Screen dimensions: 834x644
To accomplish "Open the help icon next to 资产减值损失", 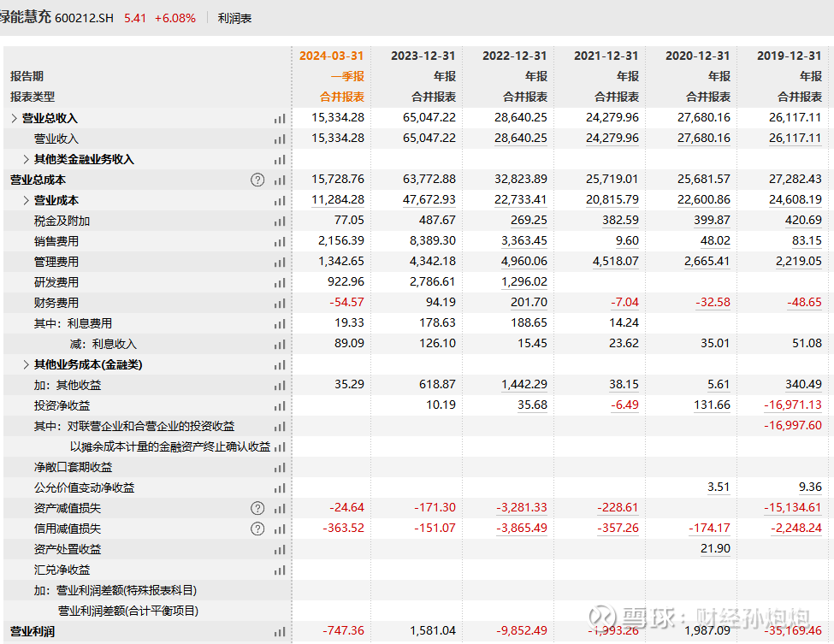I will pos(257,507).
